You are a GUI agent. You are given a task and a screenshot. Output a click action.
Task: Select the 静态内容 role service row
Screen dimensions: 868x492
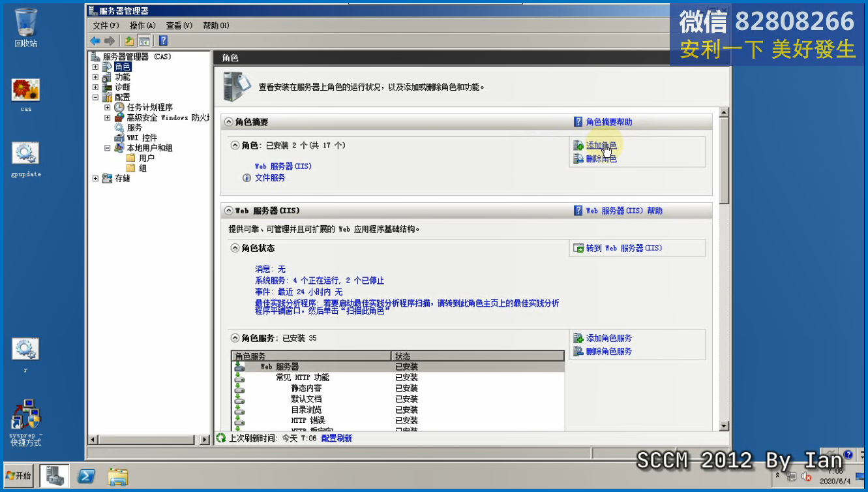pyautogui.click(x=398, y=388)
